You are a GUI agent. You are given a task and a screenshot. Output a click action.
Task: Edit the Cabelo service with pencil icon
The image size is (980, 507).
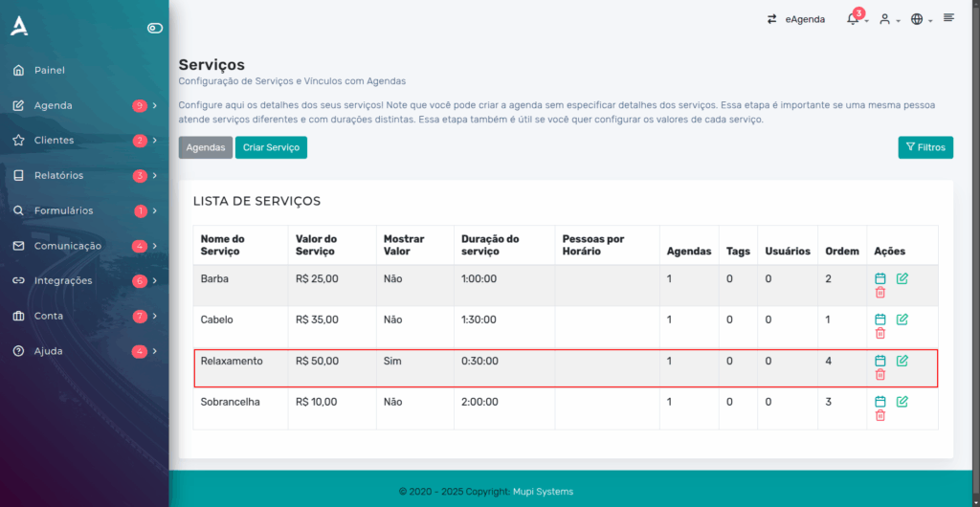(902, 320)
